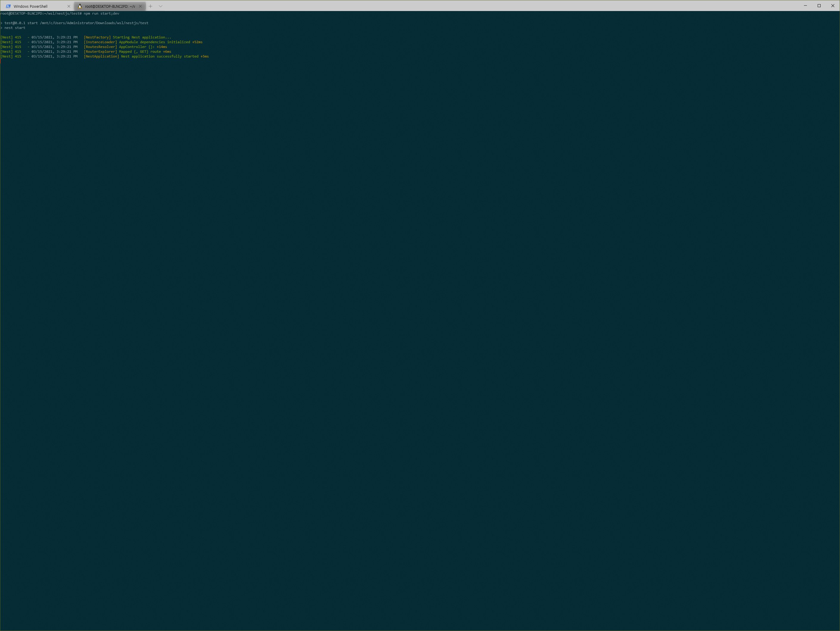The height and width of the screenshot is (631, 840).
Task: Click the '[RoutesResolver] AppController' log line
Action: click(x=125, y=47)
